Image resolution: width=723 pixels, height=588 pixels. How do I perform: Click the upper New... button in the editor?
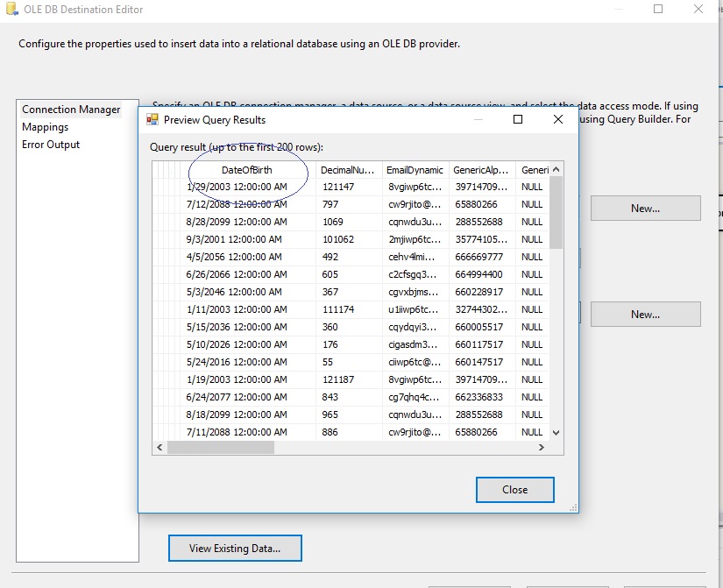[646, 209]
